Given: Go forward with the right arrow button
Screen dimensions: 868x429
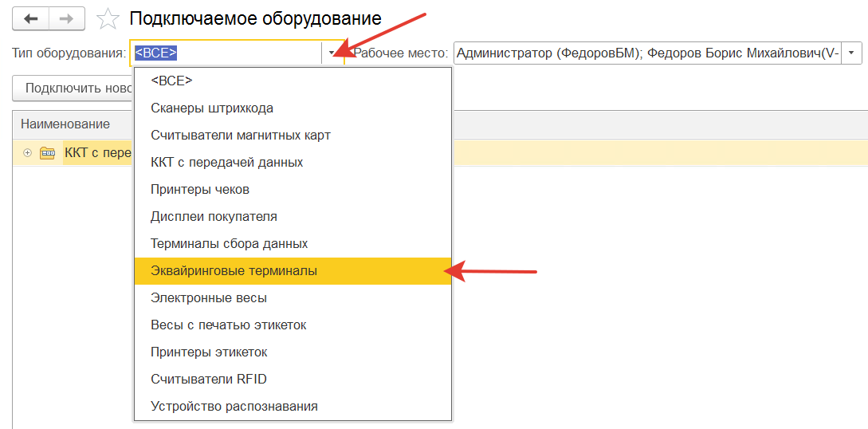Looking at the screenshot, I should click(x=66, y=19).
